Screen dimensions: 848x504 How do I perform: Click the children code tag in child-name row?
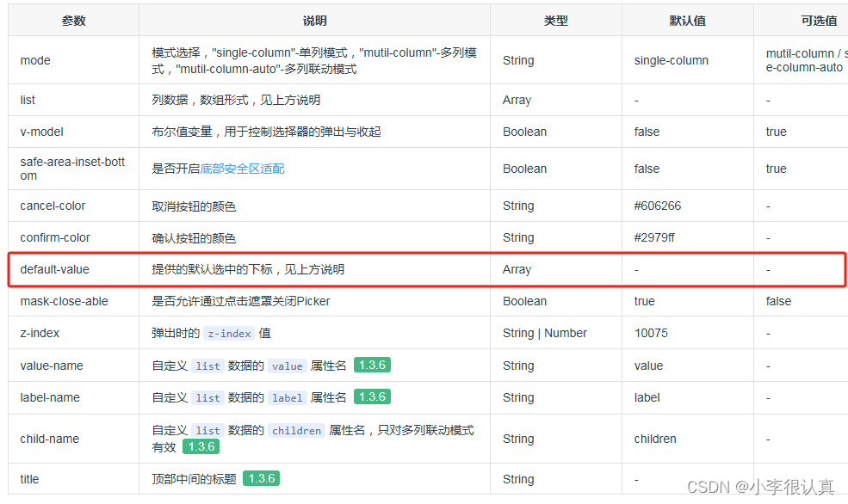(x=296, y=430)
